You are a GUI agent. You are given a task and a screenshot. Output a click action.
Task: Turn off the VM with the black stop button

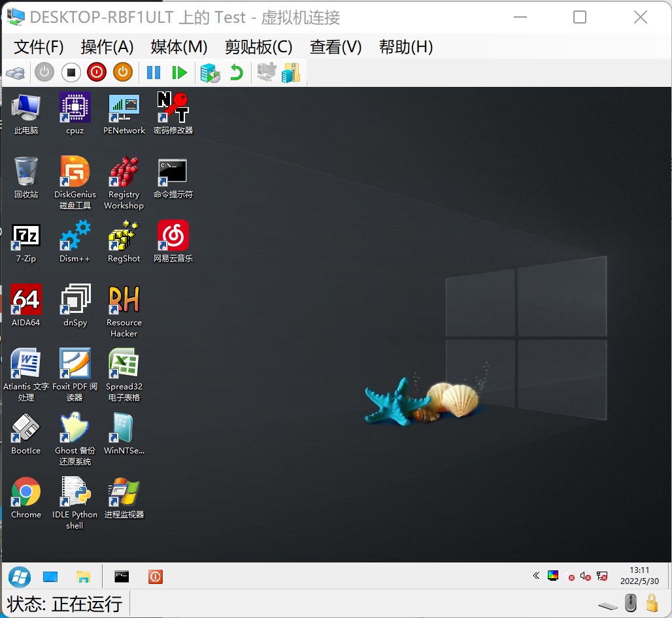point(71,73)
